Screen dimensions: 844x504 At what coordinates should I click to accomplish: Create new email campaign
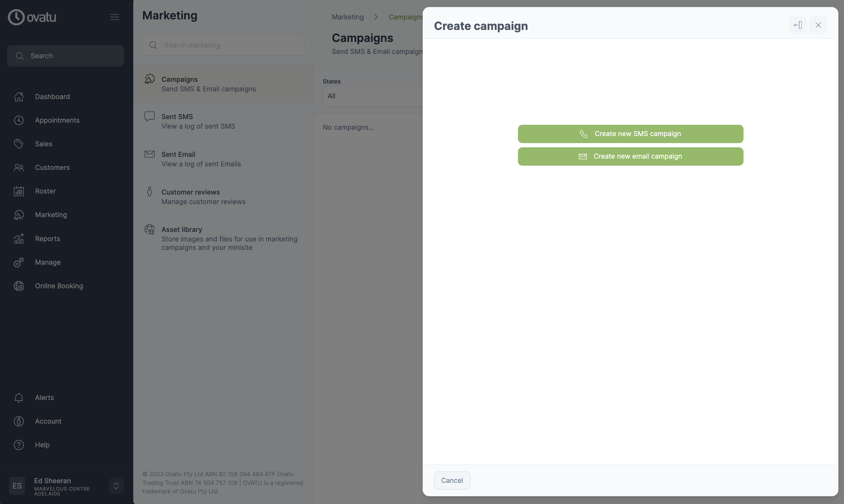(x=630, y=156)
